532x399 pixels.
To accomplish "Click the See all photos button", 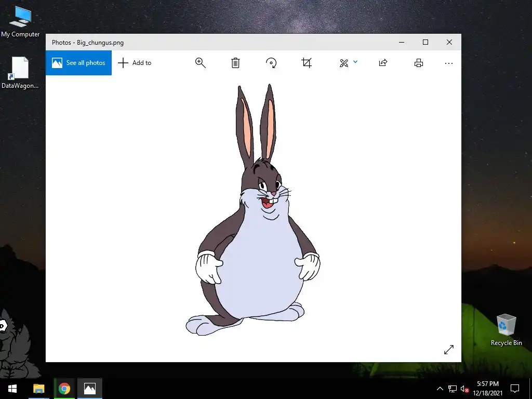I will coord(79,63).
